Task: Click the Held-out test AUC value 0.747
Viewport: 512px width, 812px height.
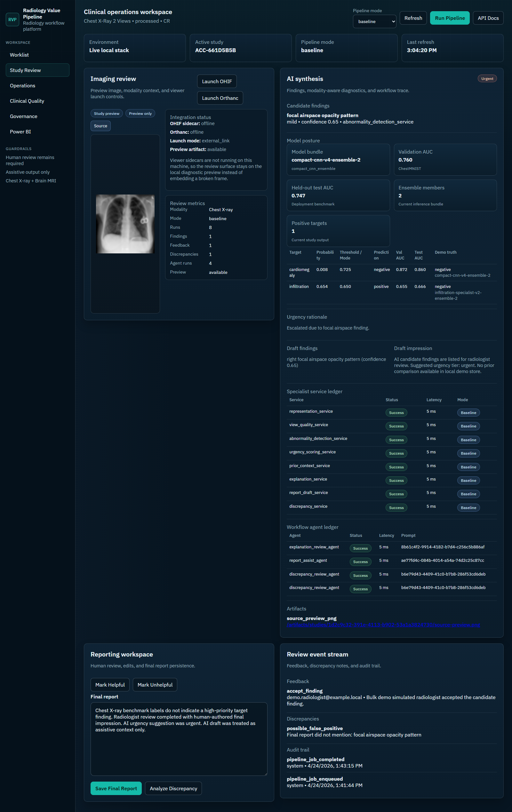Action: point(298,195)
